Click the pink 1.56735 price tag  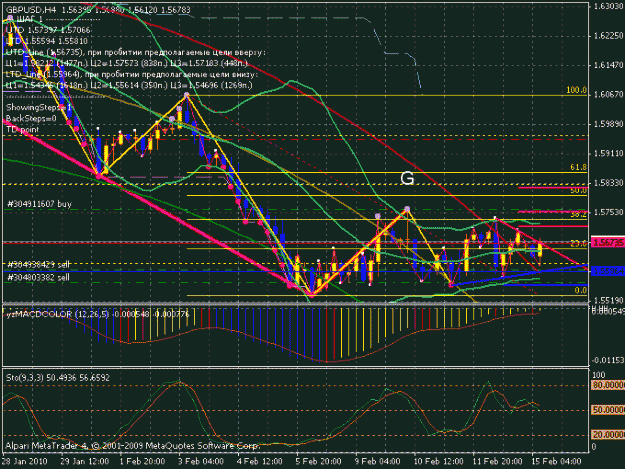(x=607, y=242)
